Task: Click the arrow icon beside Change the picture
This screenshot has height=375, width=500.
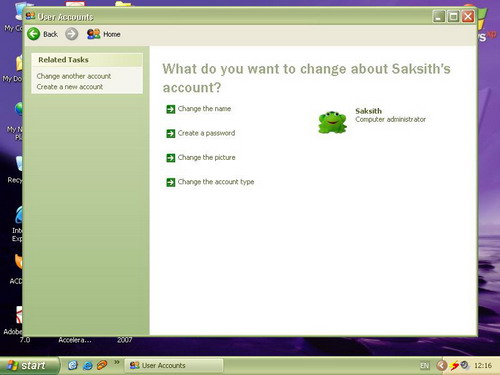Action: click(171, 158)
